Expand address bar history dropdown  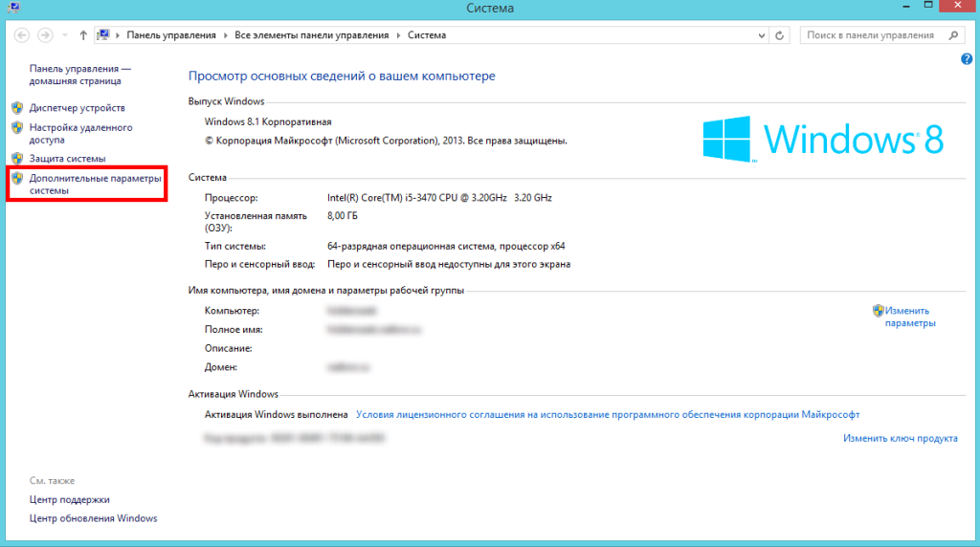click(761, 35)
